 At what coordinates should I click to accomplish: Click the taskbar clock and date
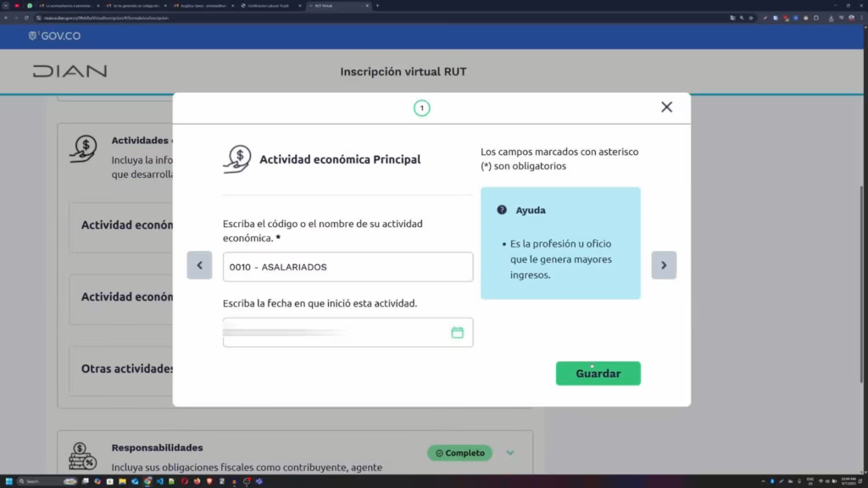click(x=848, y=481)
